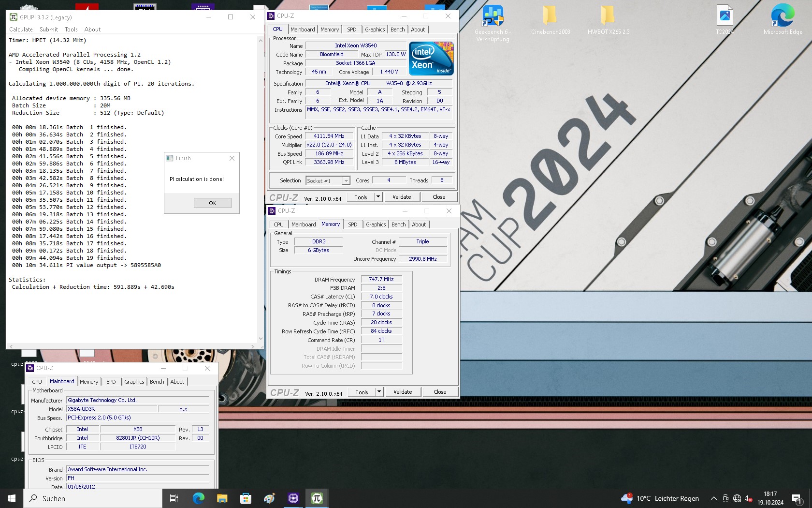This screenshot has height=508, width=812.
Task: Click mainboard model X58A-UD3R field
Action: click(112, 409)
